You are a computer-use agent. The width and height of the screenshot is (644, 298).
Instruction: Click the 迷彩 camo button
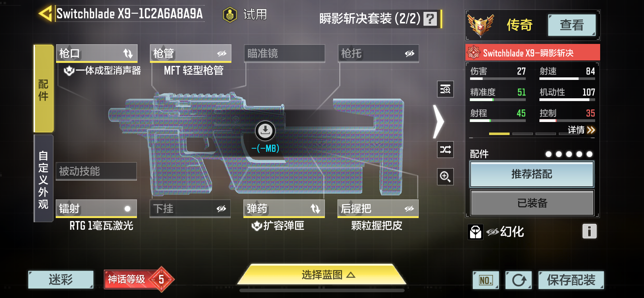pyautogui.click(x=61, y=280)
